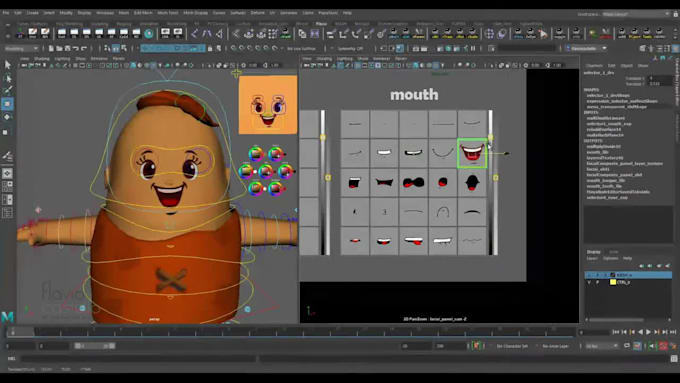Go to start of playback range
This screenshot has height=383, width=680.
click(615, 332)
